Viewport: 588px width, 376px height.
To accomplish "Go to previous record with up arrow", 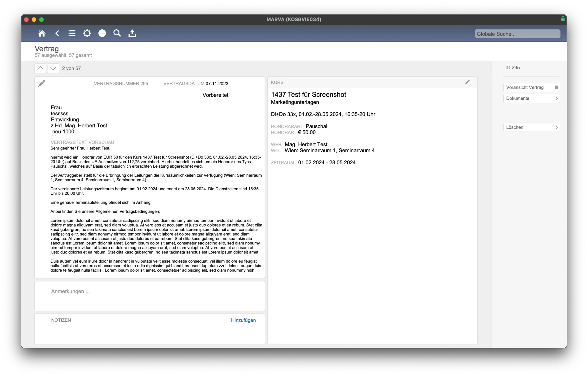I will [x=40, y=68].
